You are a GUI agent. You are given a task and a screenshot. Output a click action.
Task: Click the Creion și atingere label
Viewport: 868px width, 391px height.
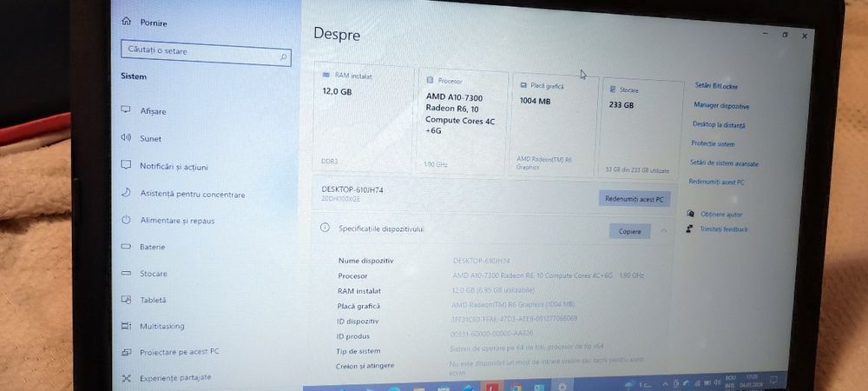[365, 366]
